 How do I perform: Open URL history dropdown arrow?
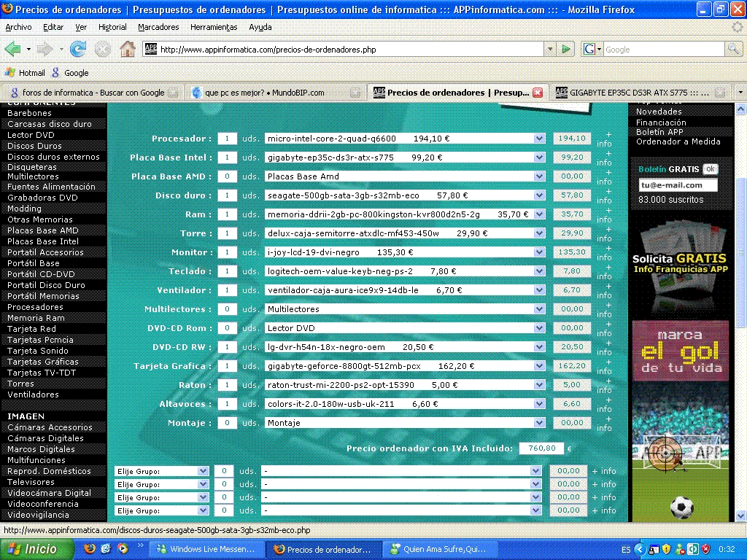coord(550,49)
